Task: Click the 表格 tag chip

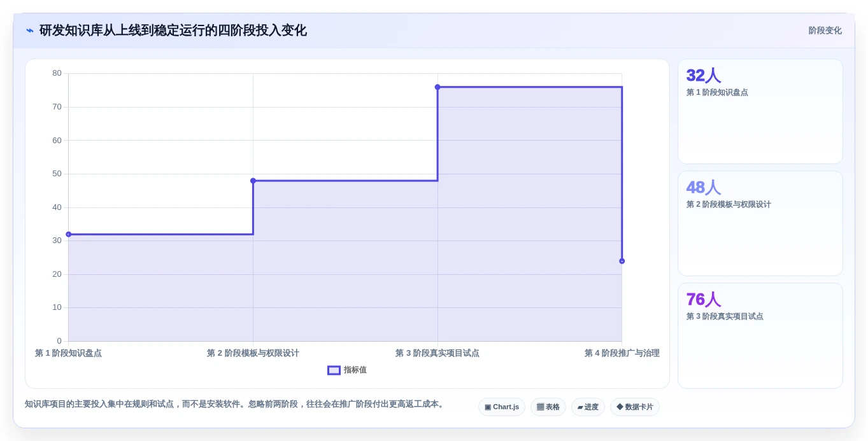Action: tap(548, 407)
